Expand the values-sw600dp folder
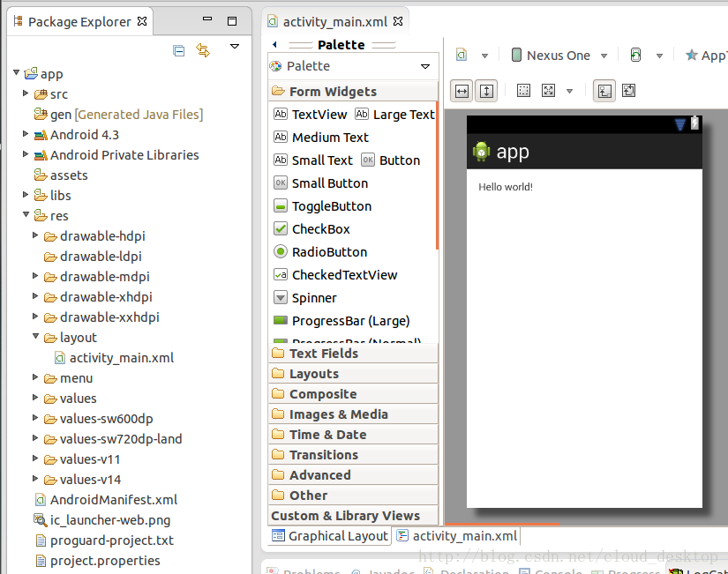The width and height of the screenshot is (728, 574). (x=35, y=418)
